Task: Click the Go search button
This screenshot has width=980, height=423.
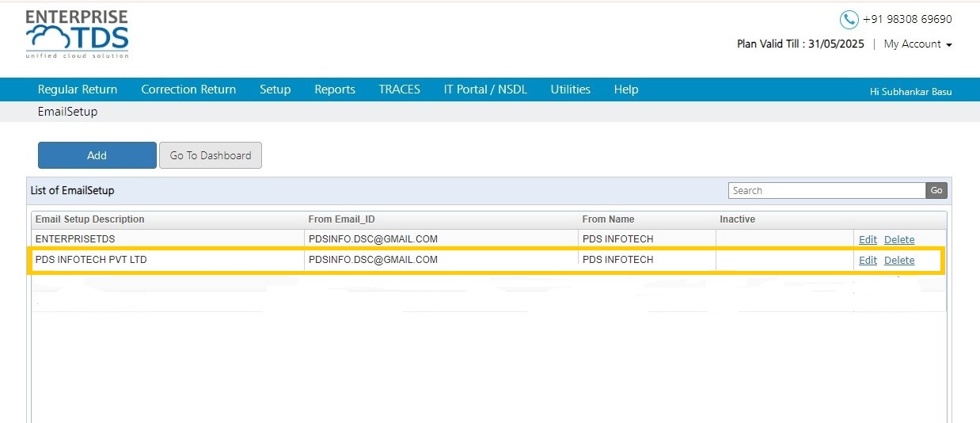Action: (x=936, y=190)
